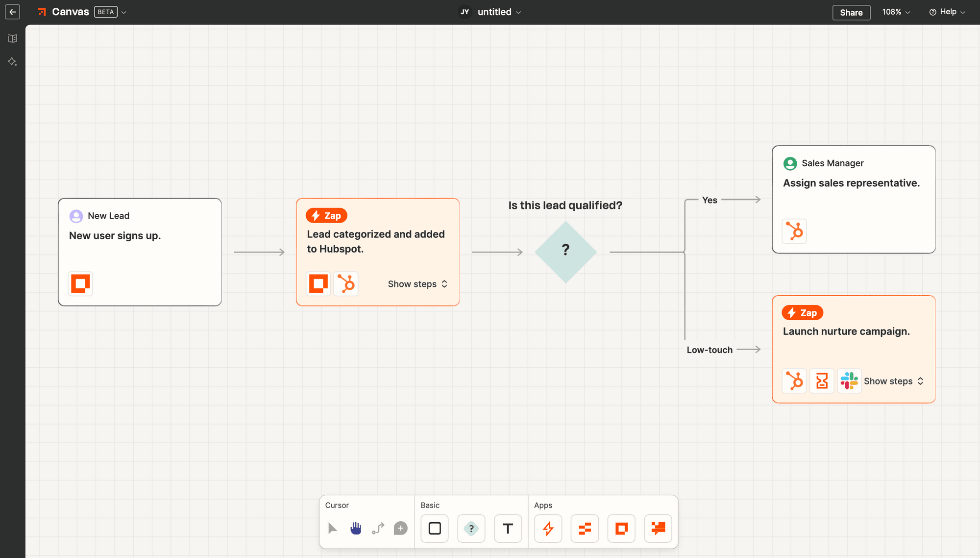Select the Hand tool
This screenshot has height=558, width=980.
pyautogui.click(x=355, y=528)
